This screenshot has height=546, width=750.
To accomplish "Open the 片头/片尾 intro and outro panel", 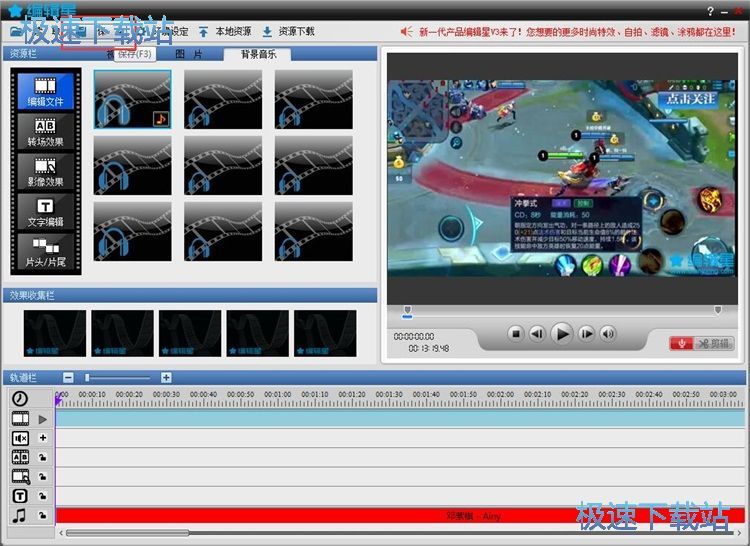I will coord(45,252).
